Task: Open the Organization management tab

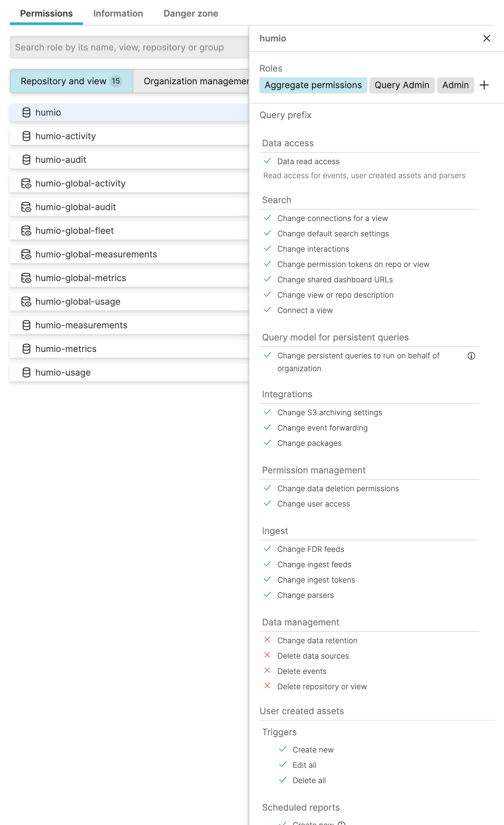Action: (x=196, y=81)
